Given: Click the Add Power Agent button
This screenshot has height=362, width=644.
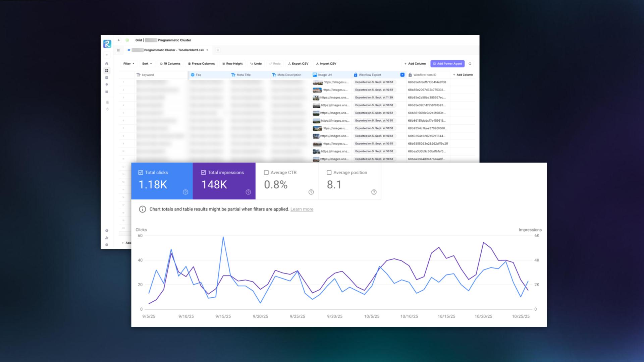Looking at the screenshot, I should 447,64.
